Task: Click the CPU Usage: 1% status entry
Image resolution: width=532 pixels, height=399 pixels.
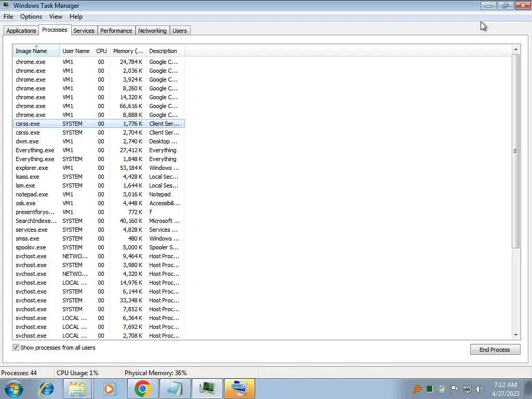Action: click(78, 373)
